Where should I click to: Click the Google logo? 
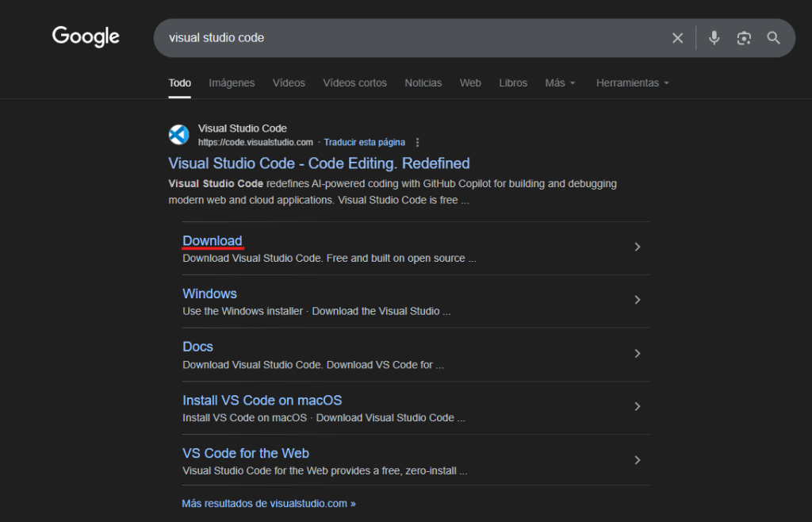point(86,36)
